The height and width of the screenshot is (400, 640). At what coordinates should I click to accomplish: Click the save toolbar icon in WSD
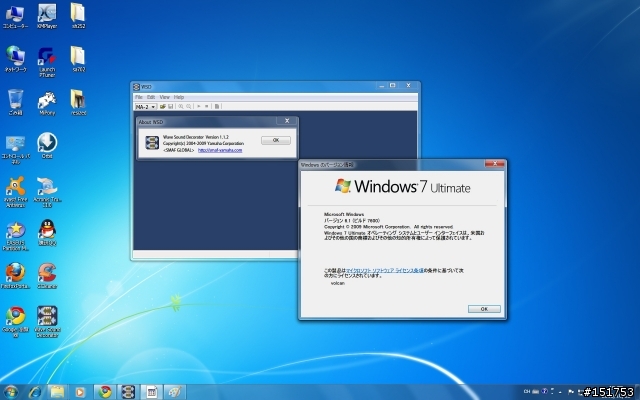(x=171, y=107)
